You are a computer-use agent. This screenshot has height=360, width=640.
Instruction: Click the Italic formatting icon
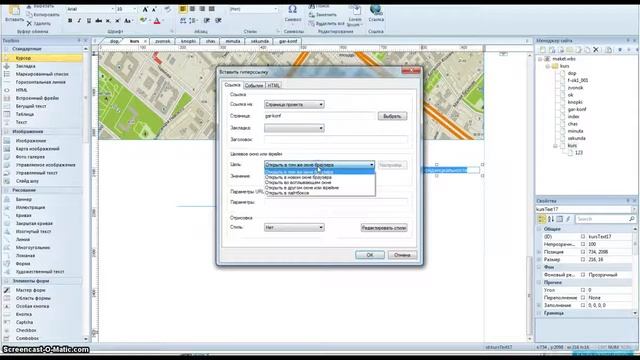coord(79,20)
